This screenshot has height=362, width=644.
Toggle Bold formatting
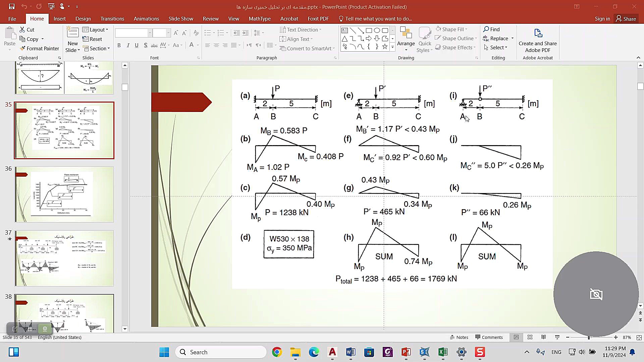tap(119, 45)
